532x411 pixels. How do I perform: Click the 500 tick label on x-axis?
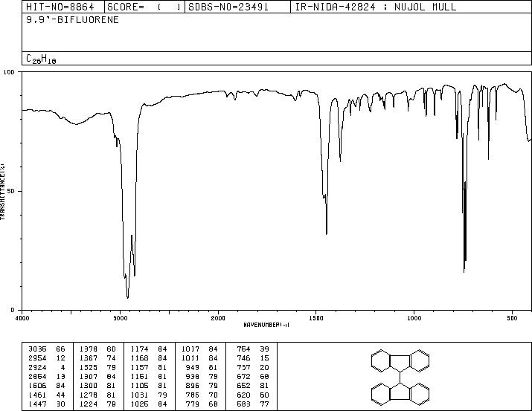coord(512,318)
